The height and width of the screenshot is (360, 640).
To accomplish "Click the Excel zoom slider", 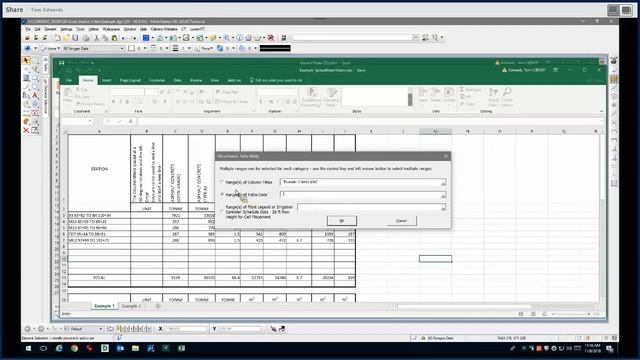I will [571, 314].
